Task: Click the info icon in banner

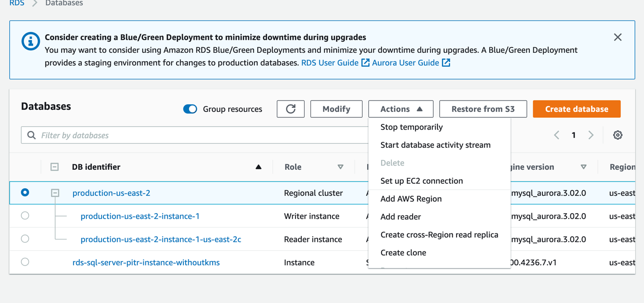Action: [x=31, y=42]
